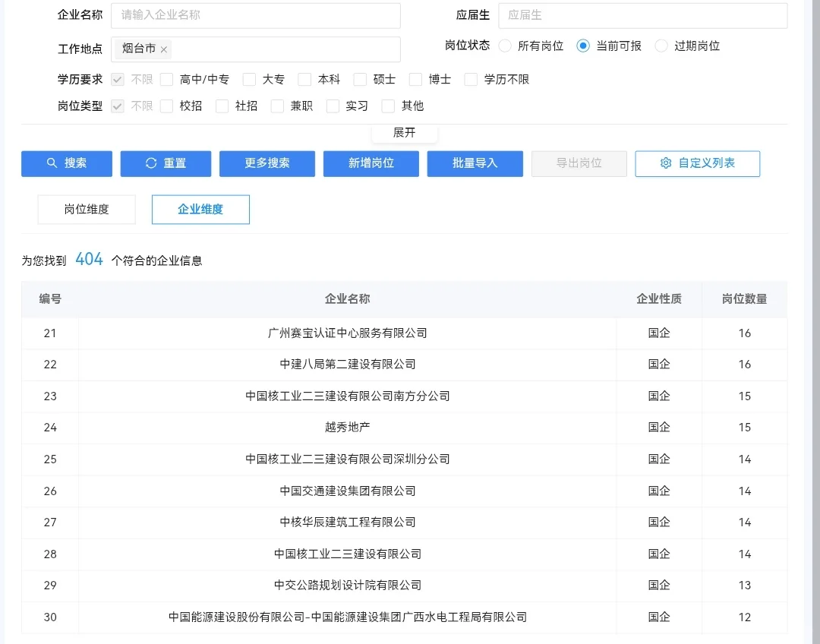Click the 导出岗位 button
This screenshot has width=820, height=644.
pyautogui.click(x=579, y=164)
